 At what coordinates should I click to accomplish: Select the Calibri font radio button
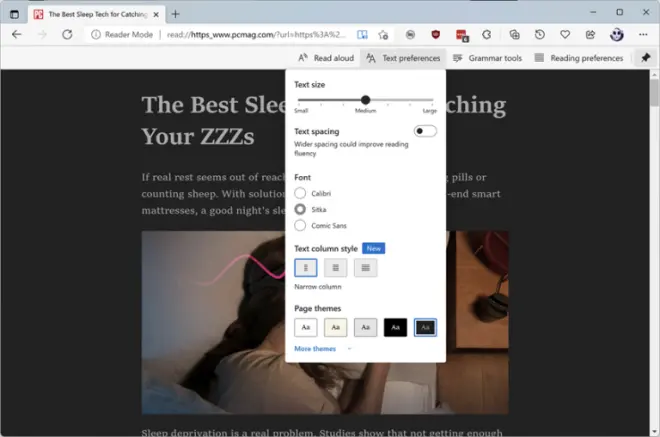[x=300, y=193]
